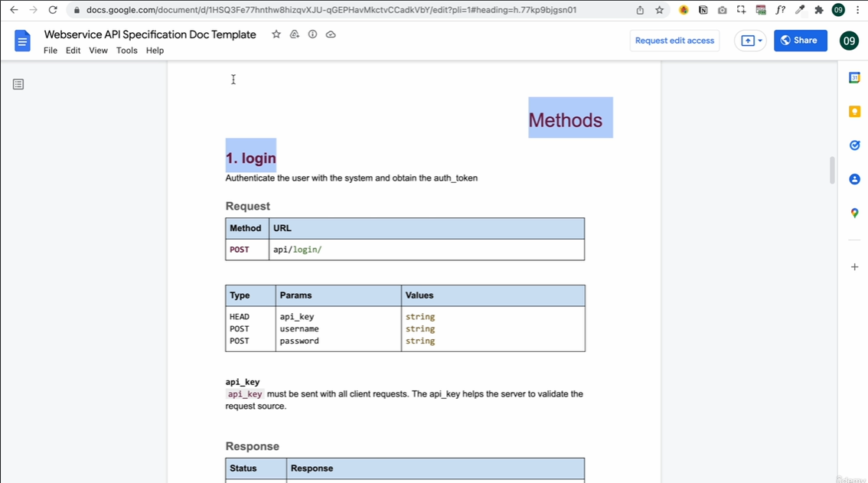868x483 pixels.
Task: Click the document title text
Action: click(x=150, y=34)
